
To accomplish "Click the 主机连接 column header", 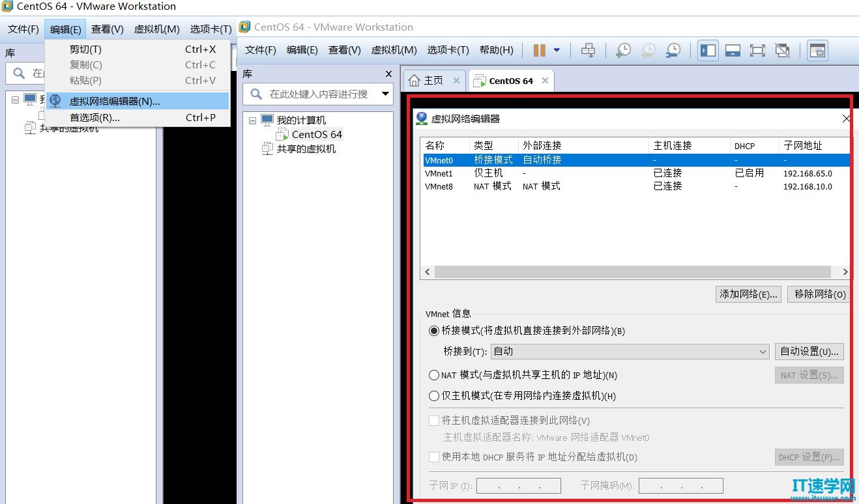I will [x=690, y=145].
